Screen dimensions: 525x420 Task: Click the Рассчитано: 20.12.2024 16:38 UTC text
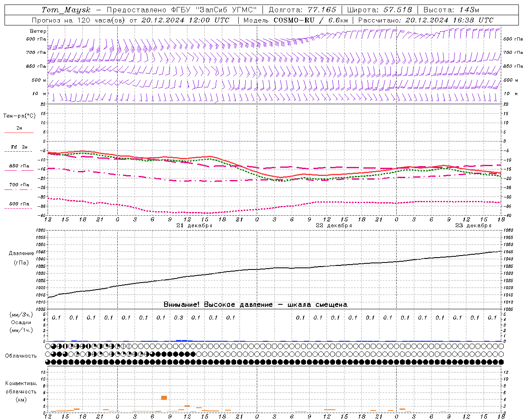pyautogui.click(x=426, y=20)
